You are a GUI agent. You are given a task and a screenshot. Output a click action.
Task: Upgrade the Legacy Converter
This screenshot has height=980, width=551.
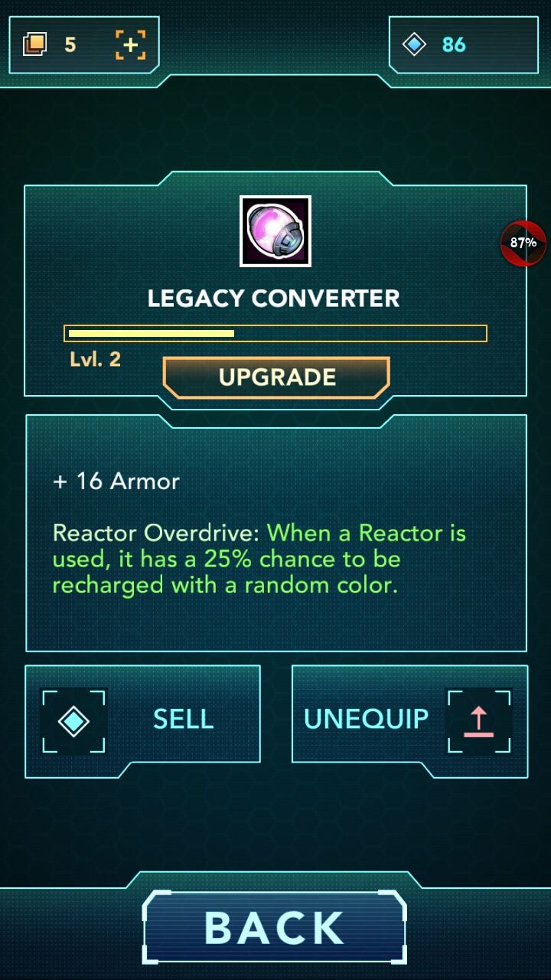tap(277, 377)
